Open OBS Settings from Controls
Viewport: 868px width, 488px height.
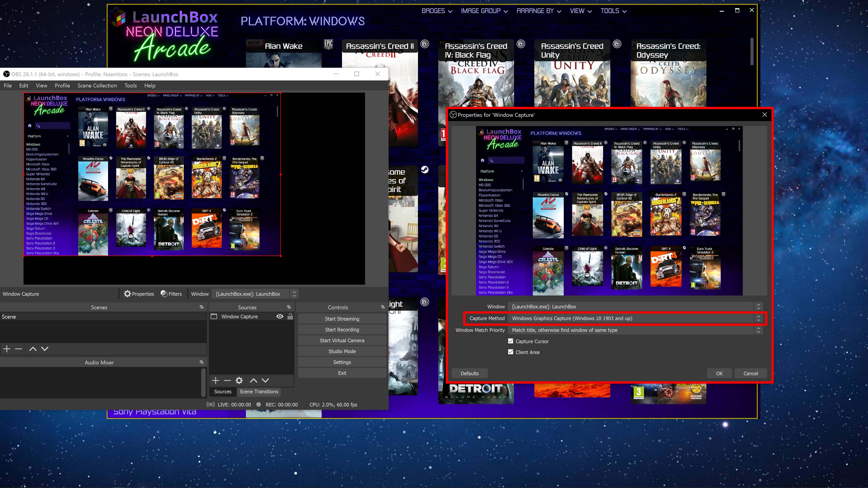(342, 362)
